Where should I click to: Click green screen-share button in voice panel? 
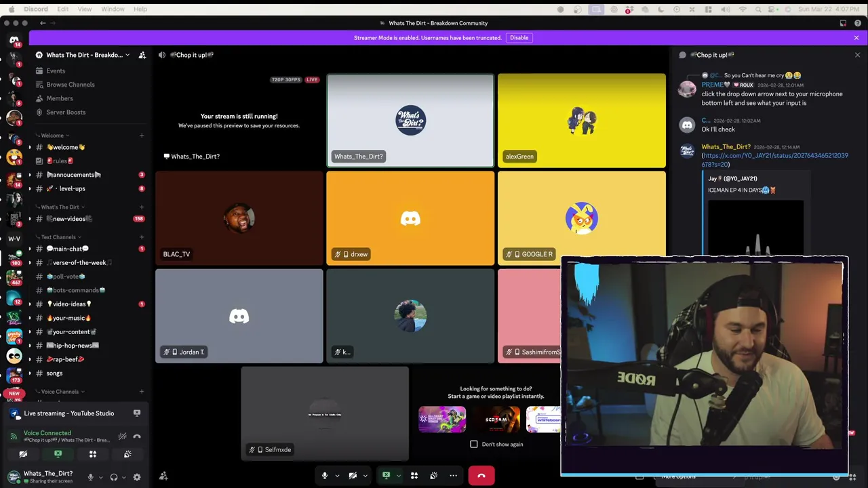(58, 454)
